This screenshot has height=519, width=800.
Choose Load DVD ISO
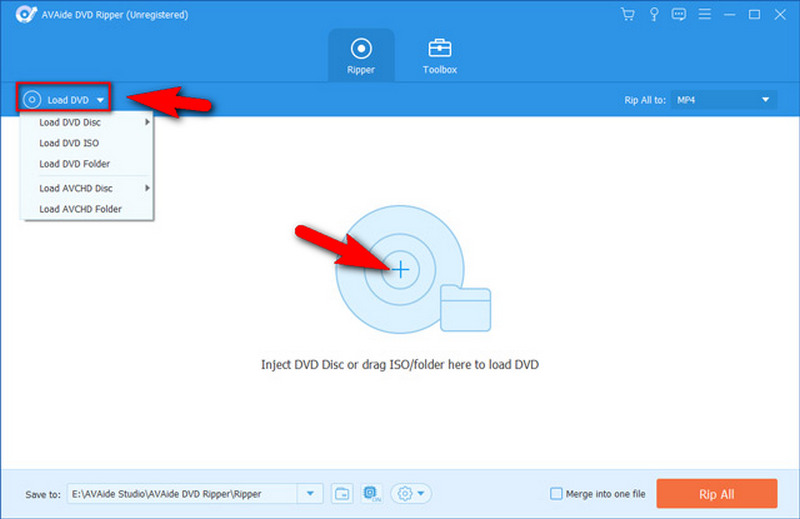click(86, 143)
